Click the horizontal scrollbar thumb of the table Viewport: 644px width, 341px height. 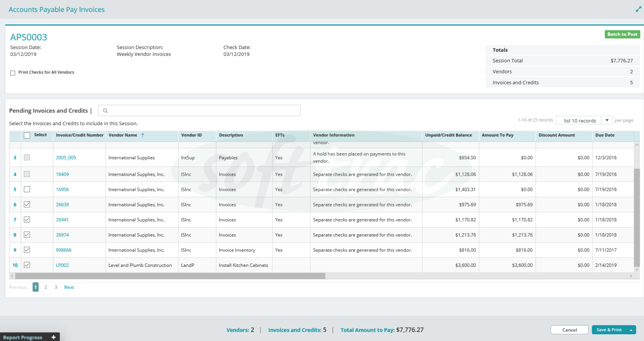(x=170, y=276)
